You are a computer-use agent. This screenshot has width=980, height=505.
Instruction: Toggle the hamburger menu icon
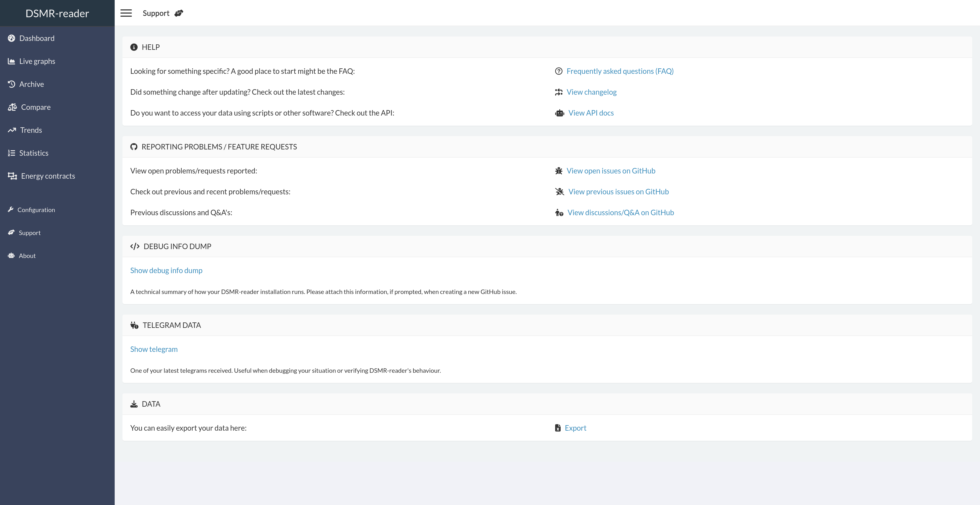126,13
